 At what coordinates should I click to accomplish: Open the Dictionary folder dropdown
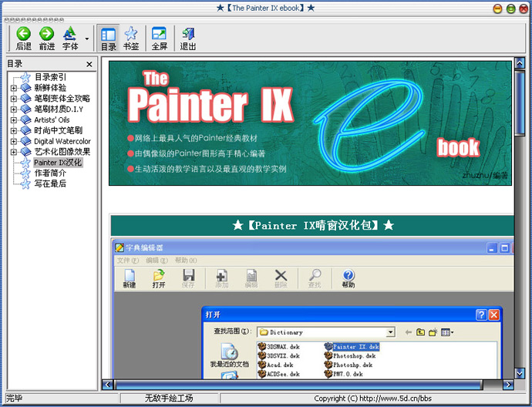click(x=390, y=332)
